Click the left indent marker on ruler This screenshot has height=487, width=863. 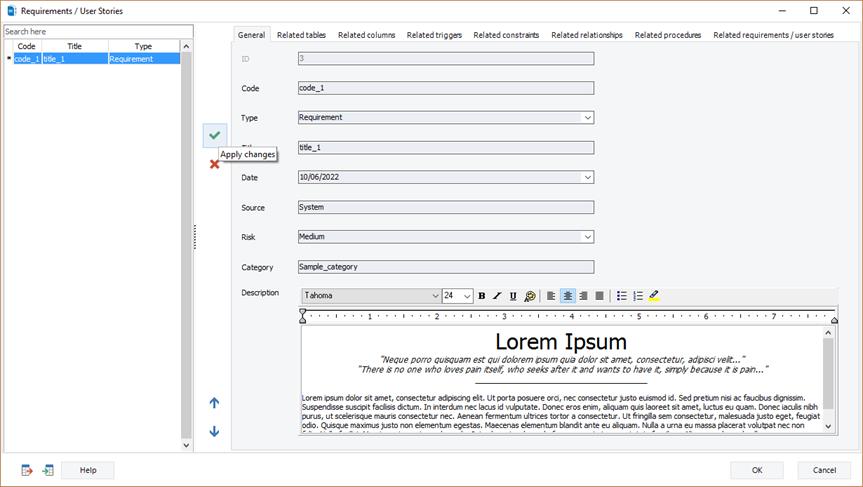(x=303, y=316)
